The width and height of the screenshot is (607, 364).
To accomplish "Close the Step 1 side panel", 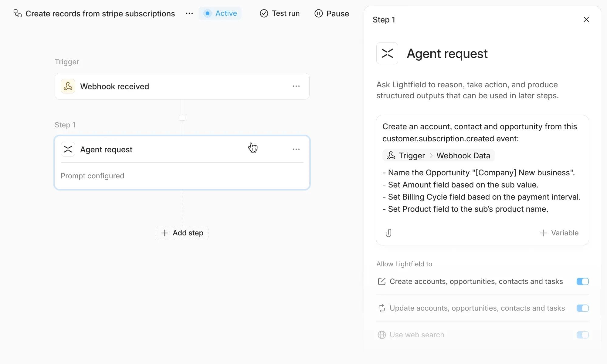I will 586,20.
